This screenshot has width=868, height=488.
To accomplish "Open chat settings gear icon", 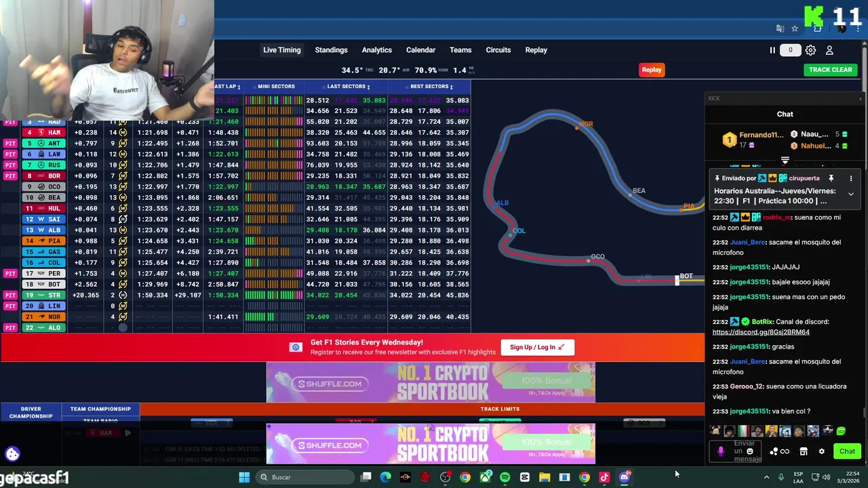I will coord(821,451).
